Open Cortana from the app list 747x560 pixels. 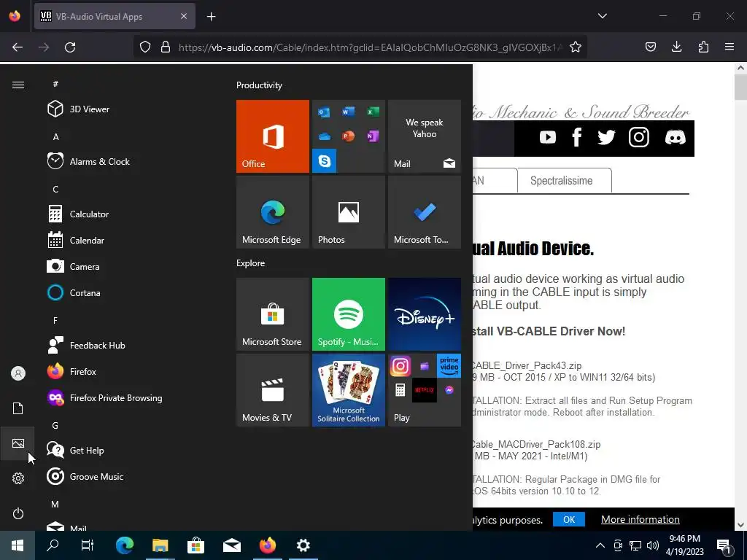pos(128,292)
